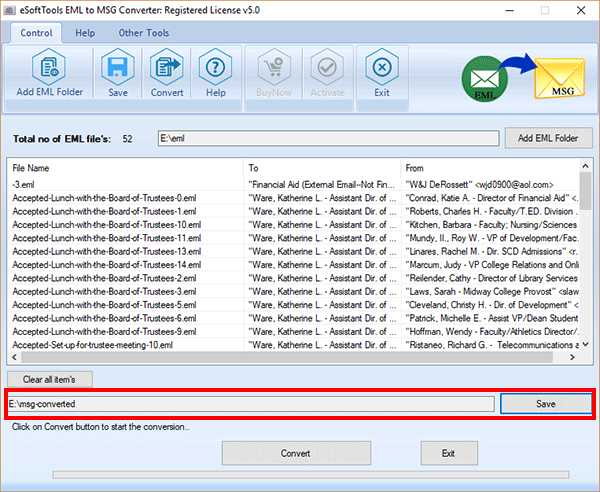Click Clear all item's button
Viewport: 600px width, 492px height.
pos(49,380)
